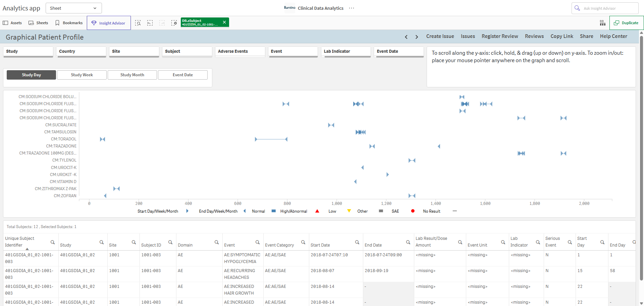Click Register Review
The width and height of the screenshot is (644, 306).
click(500, 36)
